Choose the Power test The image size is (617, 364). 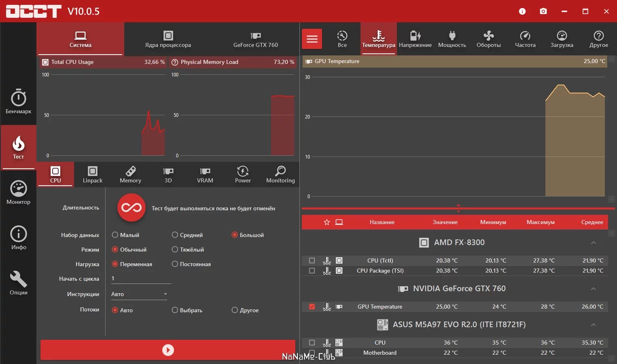243,174
